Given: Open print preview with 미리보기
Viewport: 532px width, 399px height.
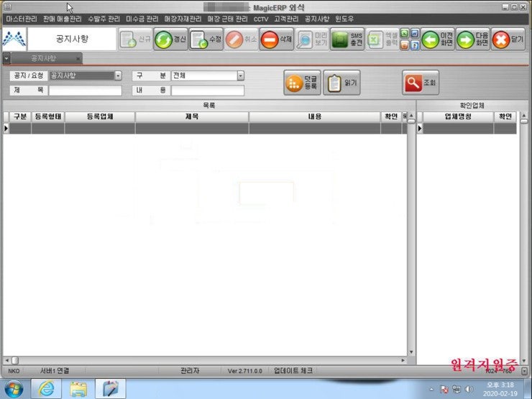Looking at the screenshot, I should click(x=312, y=40).
